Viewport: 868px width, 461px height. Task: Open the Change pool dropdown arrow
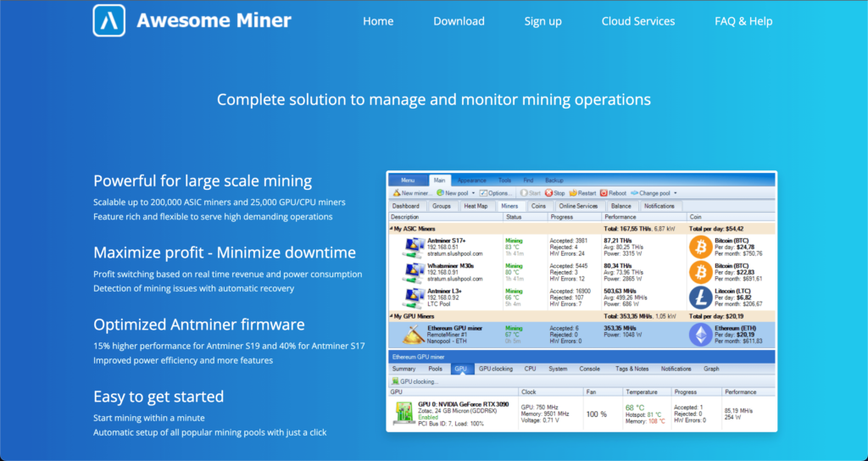675,194
